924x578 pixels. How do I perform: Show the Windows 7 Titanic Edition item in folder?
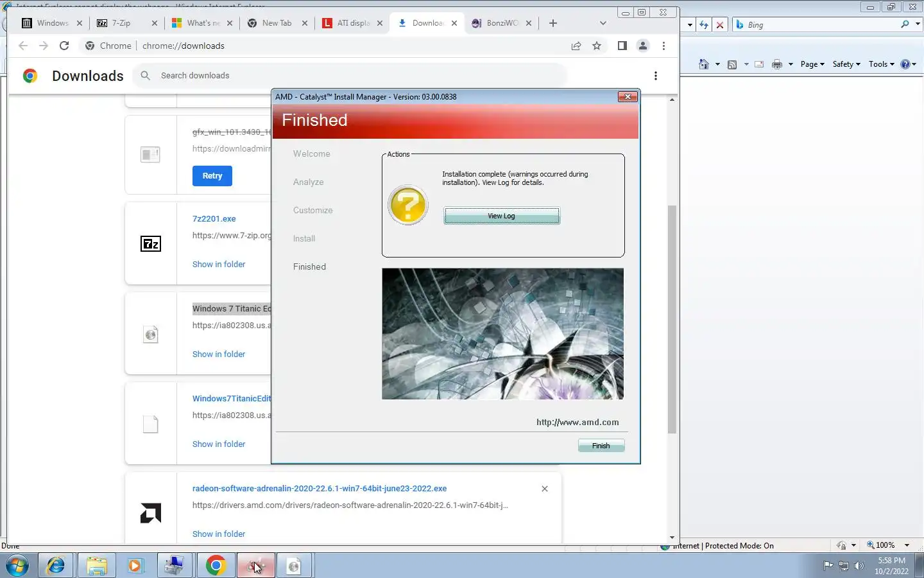pos(218,354)
